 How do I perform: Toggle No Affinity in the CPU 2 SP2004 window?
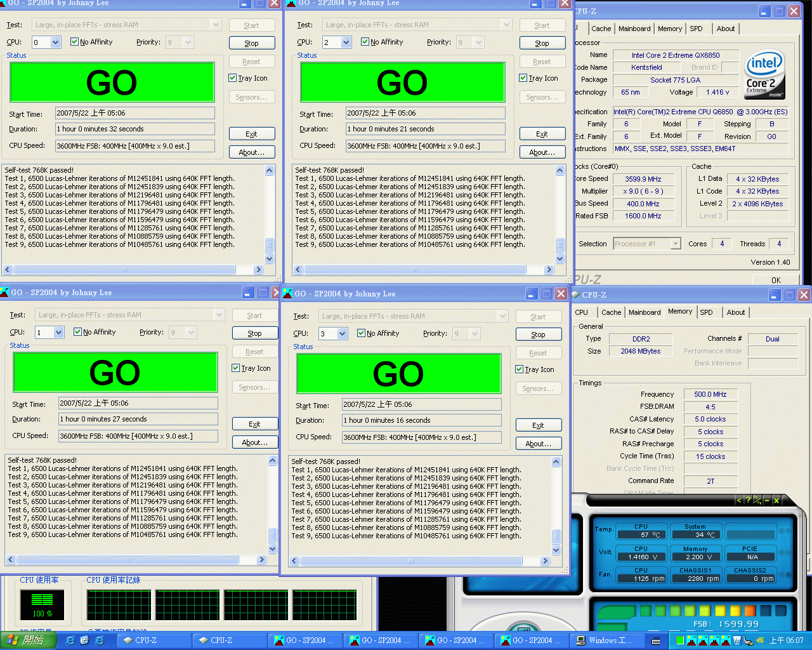[x=365, y=42]
